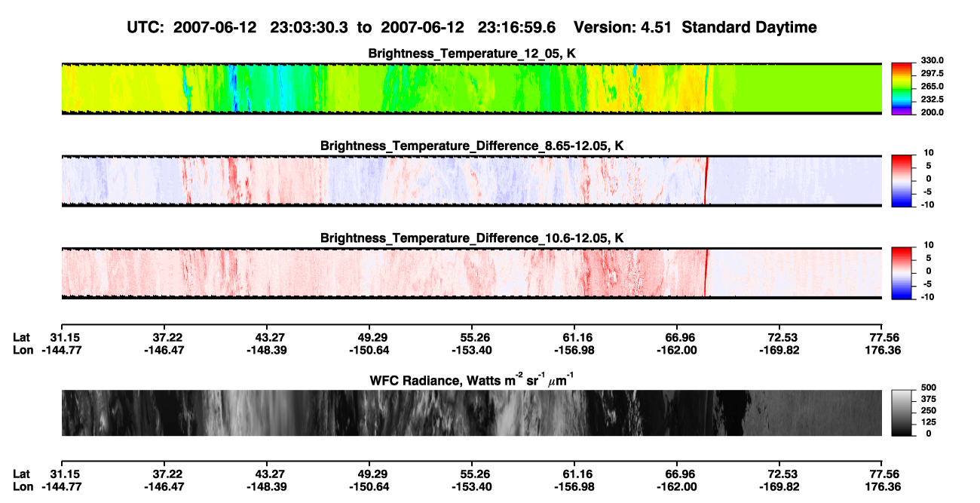Click the "Lon" row label of lower axis
Viewport: 980px width, 503px height.
[23, 488]
